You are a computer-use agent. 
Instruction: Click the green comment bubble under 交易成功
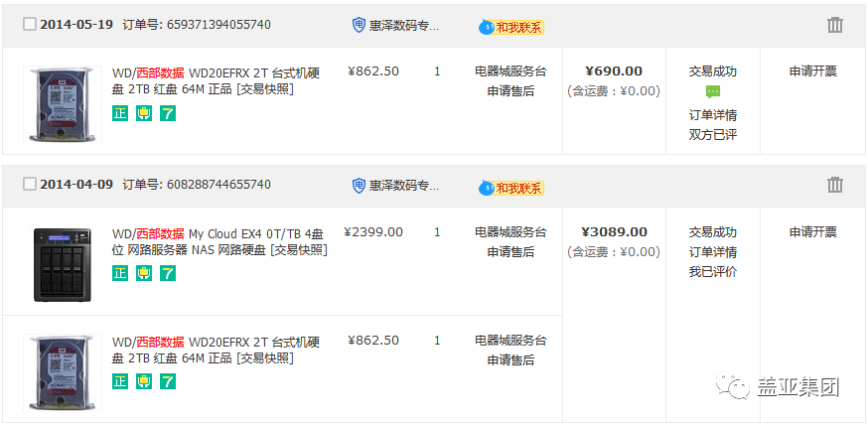click(713, 92)
